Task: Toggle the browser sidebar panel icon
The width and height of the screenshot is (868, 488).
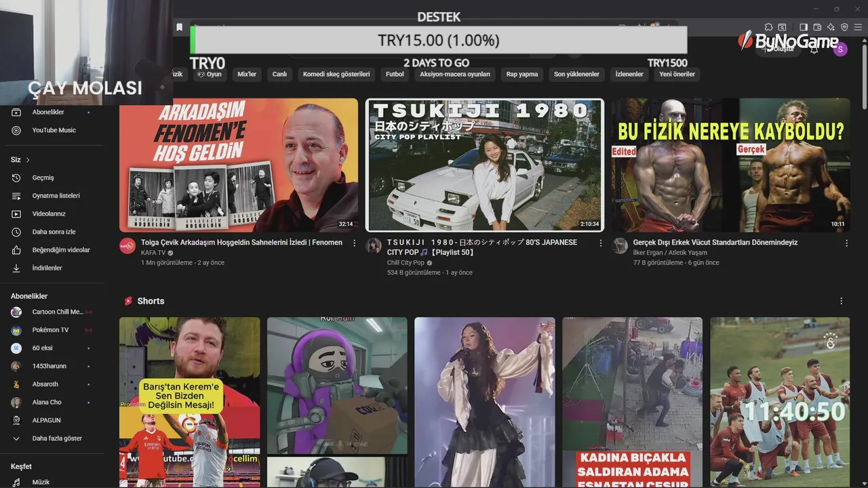Action: coord(804,27)
